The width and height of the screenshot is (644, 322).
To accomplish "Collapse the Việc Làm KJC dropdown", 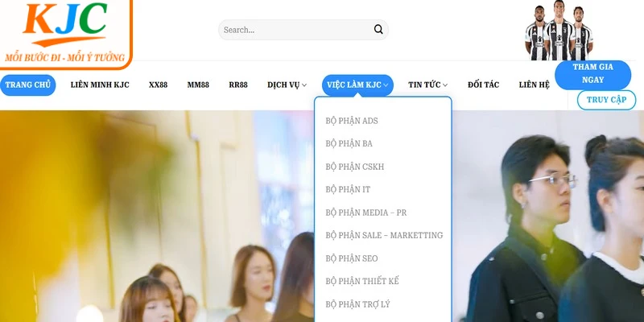I will pos(357,85).
